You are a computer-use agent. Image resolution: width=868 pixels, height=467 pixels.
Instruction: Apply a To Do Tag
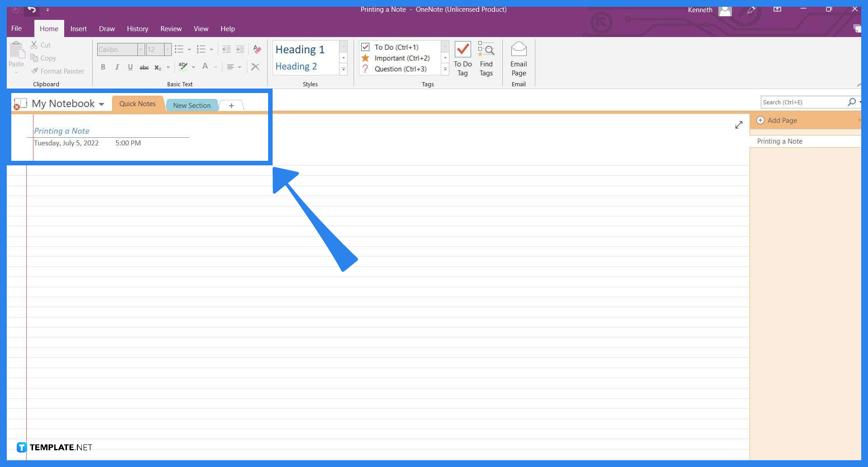pyautogui.click(x=462, y=59)
